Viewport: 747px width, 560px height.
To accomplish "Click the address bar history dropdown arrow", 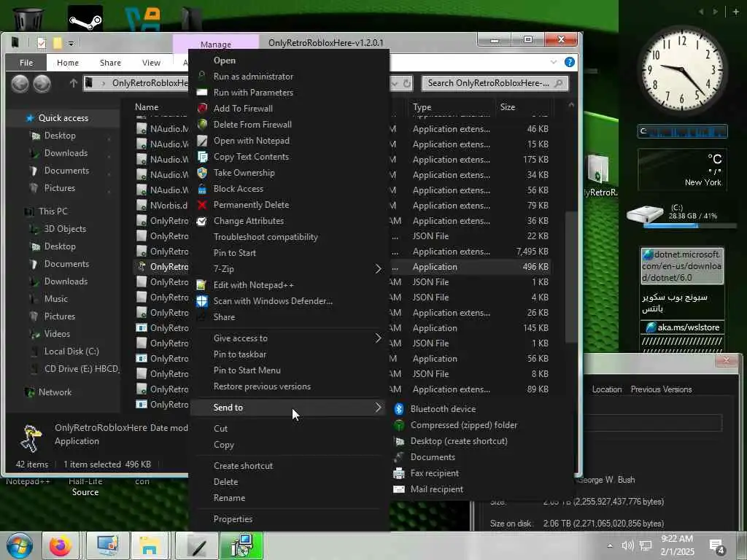I will coord(395,83).
